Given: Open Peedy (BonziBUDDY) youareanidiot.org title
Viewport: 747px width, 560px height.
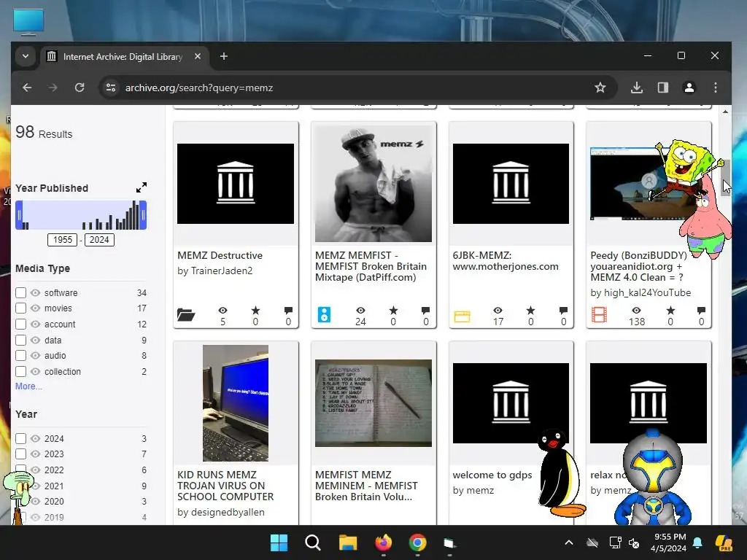Looking at the screenshot, I should [x=638, y=266].
